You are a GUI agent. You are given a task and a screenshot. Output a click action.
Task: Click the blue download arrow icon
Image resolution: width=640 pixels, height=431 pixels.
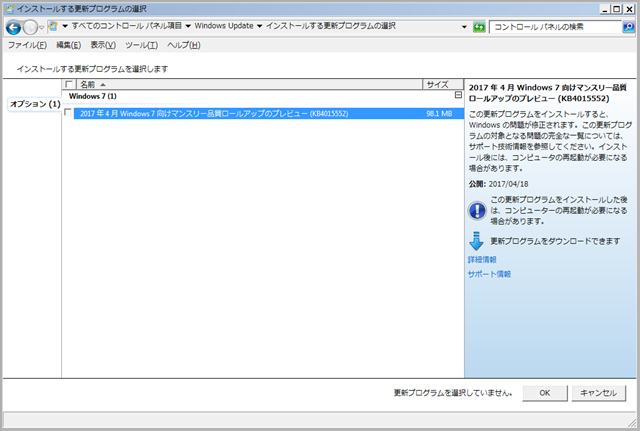(x=476, y=241)
